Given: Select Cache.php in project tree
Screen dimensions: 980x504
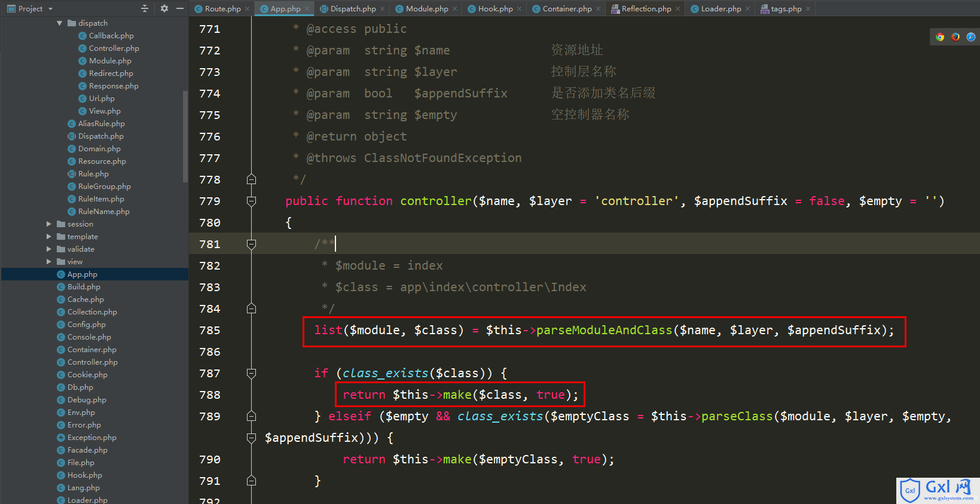Looking at the screenshot, I should pos(86,300).
